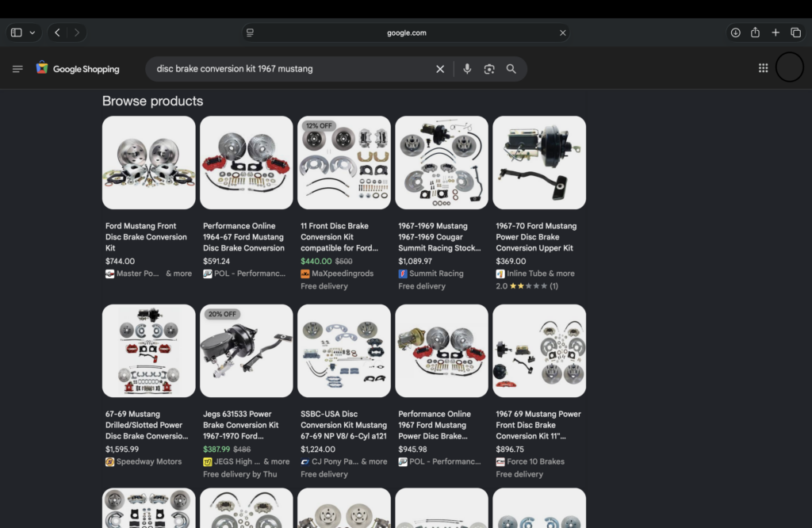Open 'Jegs 631533 Power Brake Conversion Kit' title
812x528 pixels.
coord(241,425)
